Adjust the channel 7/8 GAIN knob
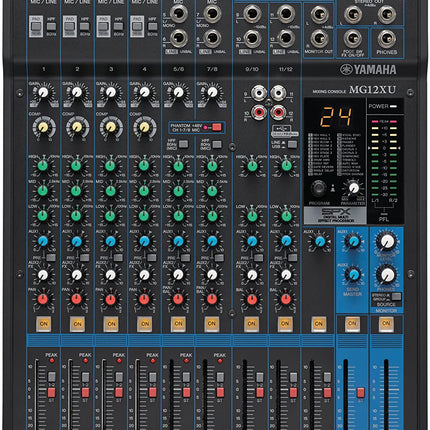The image size is (430, 430). pos(212,92)
